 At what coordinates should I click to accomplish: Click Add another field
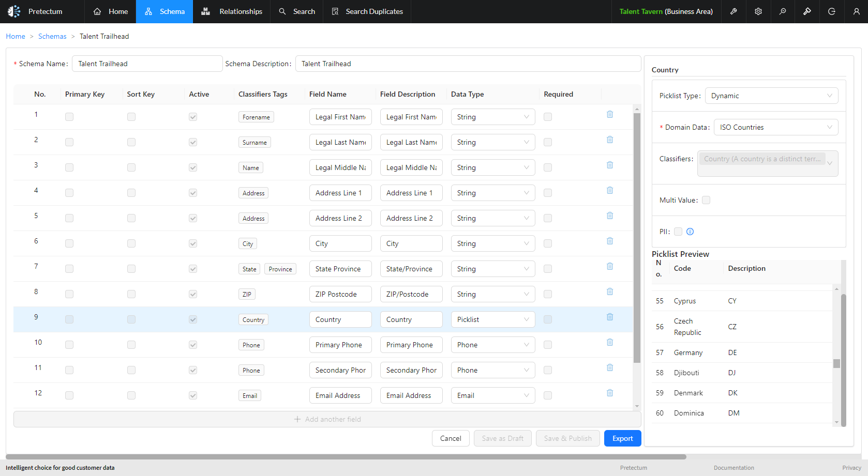tap(327, 419)
